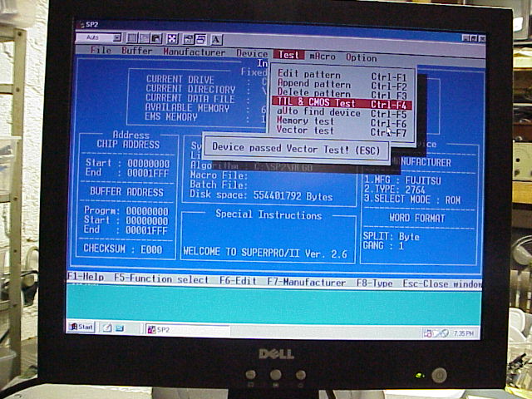This screenshot has width=532, height=399.
Task: Click the Batch File: field
Action: click(x=219, y=185)
